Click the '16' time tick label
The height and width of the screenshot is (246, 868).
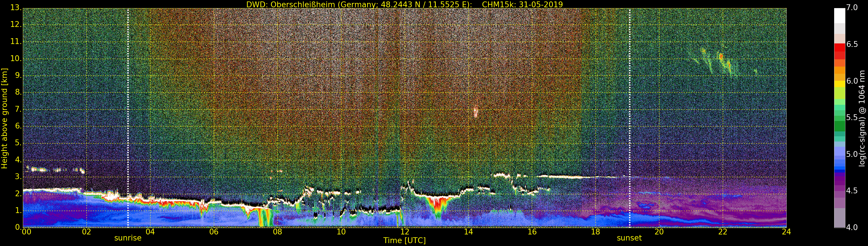coord(532,232)
